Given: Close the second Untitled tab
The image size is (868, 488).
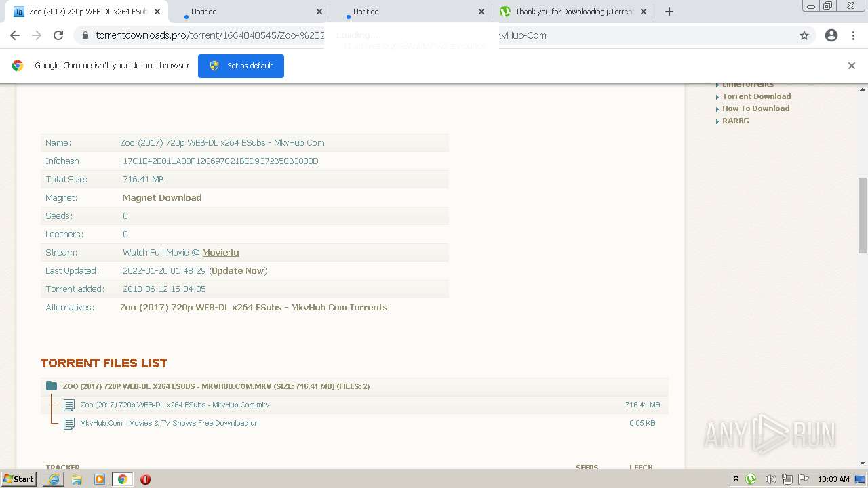Looking at the screenshot, I should (481, 12).
